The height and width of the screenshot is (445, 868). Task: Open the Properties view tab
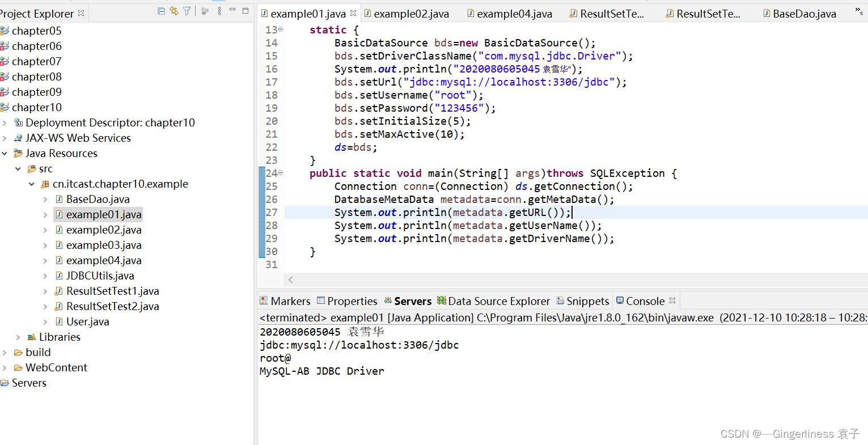point(347,301)
